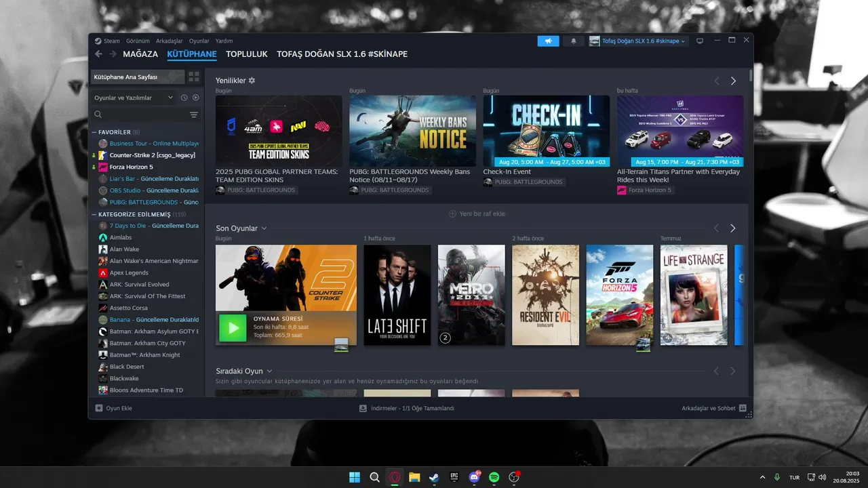
Task: Open Resident Evil 7 biohazard game cover
Action: pyautogui.click(x=545, y=295)
